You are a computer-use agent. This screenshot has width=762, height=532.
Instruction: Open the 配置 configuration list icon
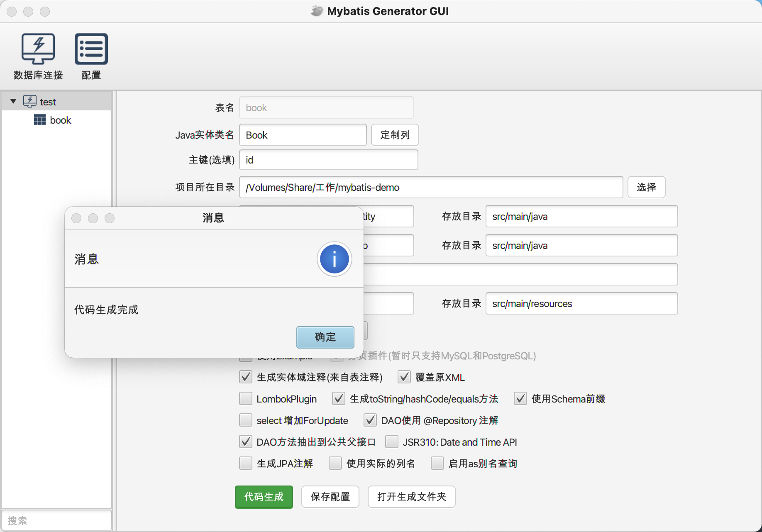point(91,49)
